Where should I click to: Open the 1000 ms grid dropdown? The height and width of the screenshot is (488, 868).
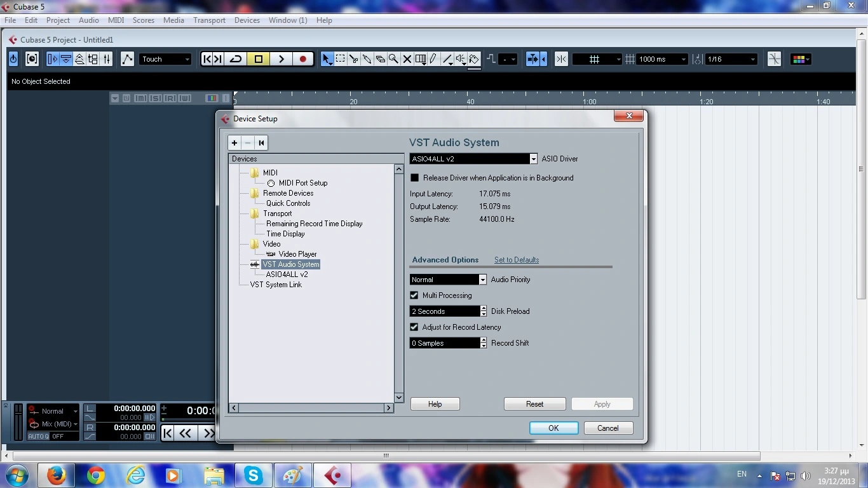coord(663,59)
